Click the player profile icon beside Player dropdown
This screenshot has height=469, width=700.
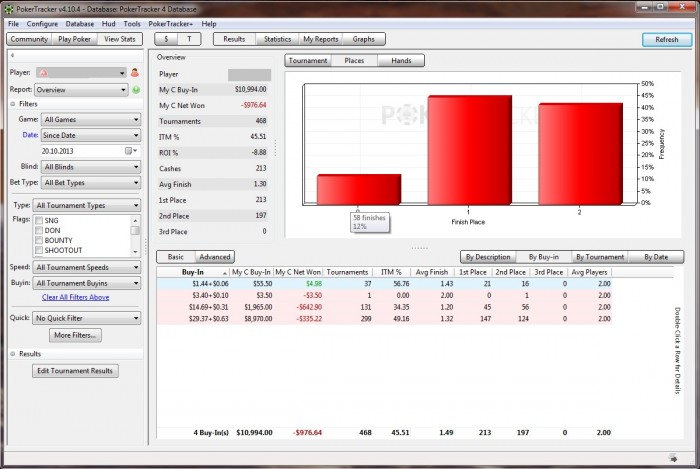134,72
